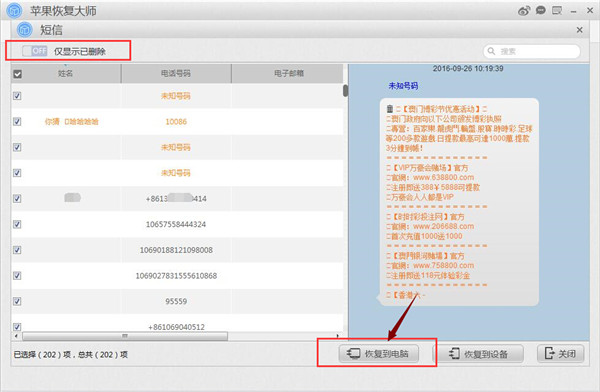Screen dimensions: 600x392
Task: Select the 10690188121098008 number
Action: pyautogui.click(x=176, y=250)
